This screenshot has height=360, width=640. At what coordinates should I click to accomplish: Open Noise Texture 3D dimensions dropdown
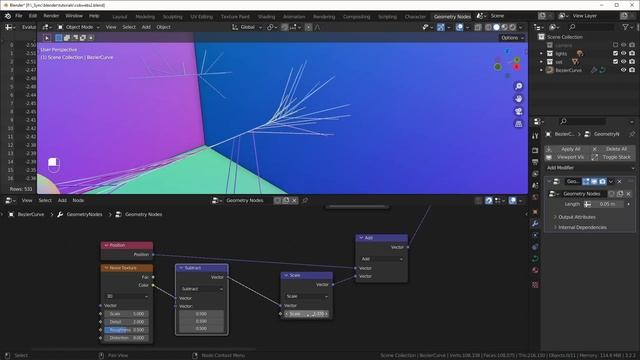tap(127, 296)
